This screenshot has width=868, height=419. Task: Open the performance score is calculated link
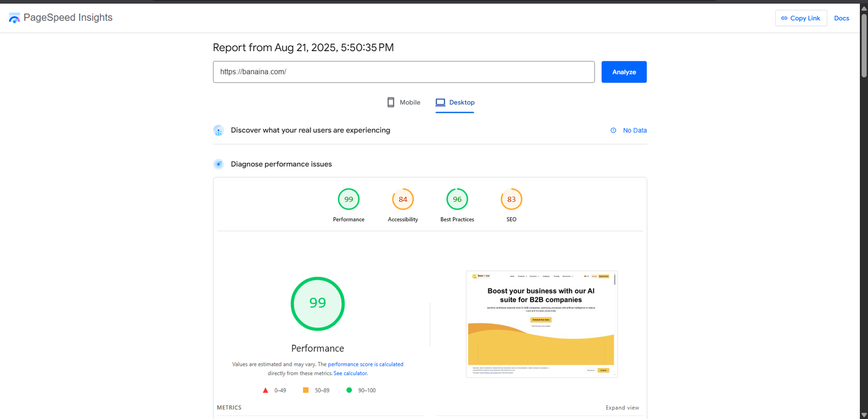(x=366, y=364)
